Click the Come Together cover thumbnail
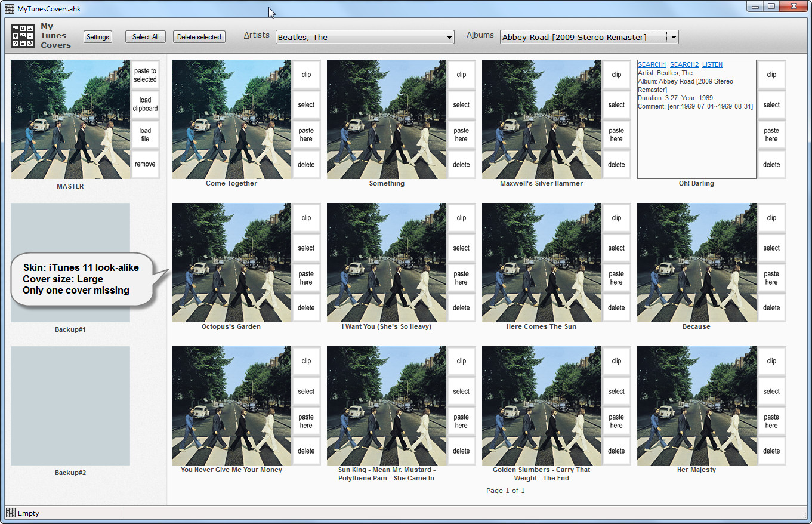812x524 pixels. [x=231, y=119]
